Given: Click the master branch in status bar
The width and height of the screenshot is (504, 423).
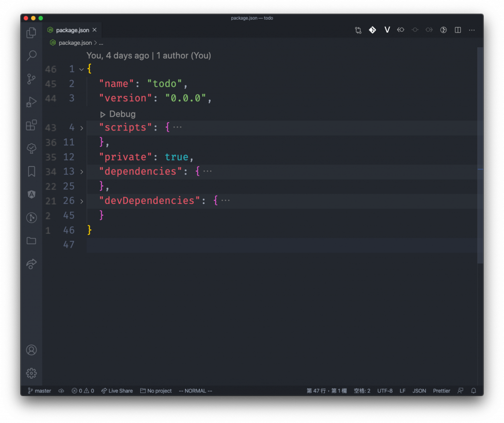Looking at the screenshot, I should pyautogui.click(x=39, y=391).
